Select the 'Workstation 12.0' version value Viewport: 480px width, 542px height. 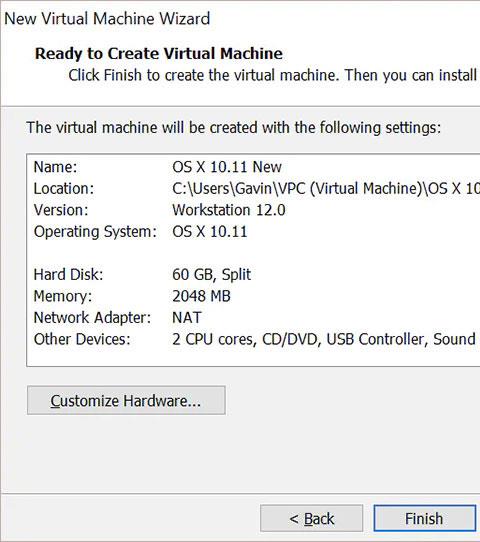229,210
